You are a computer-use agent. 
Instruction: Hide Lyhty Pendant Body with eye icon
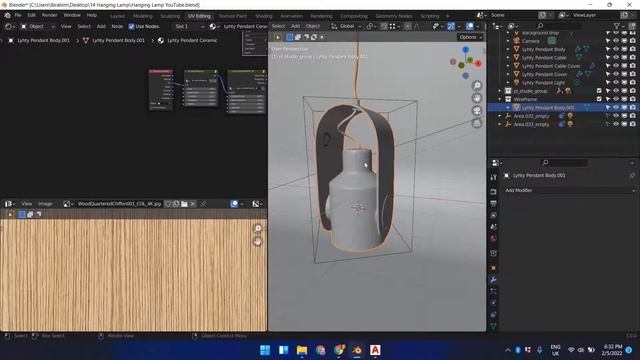click(x=616, y=49)
